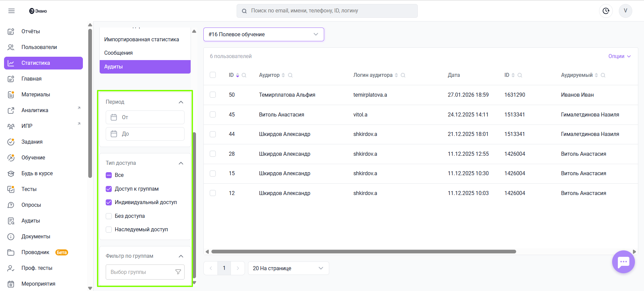Open the history clock icon in header
Screen dimensions: 644x291
click(606, 11)
